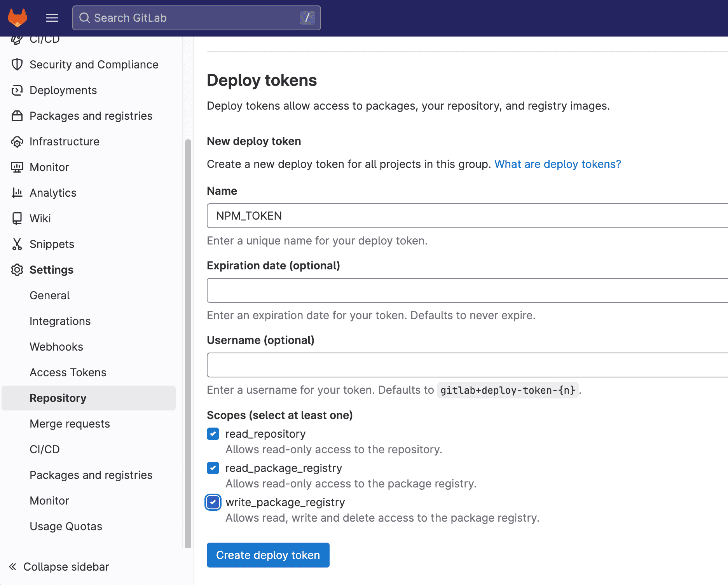Open the hamburger navigation menu
The height and width of the screenshot is (585, 728).
pos(52,18)
